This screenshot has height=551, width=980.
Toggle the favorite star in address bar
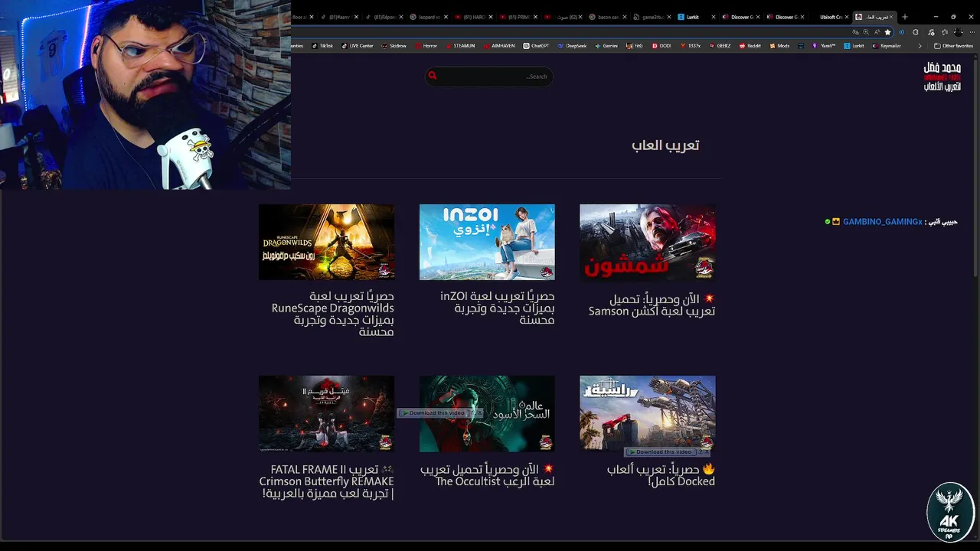[887, 32]
